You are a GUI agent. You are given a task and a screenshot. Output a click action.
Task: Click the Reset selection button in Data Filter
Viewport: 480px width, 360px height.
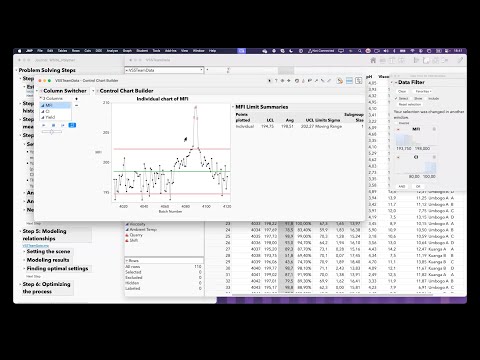tap(410, 105)
